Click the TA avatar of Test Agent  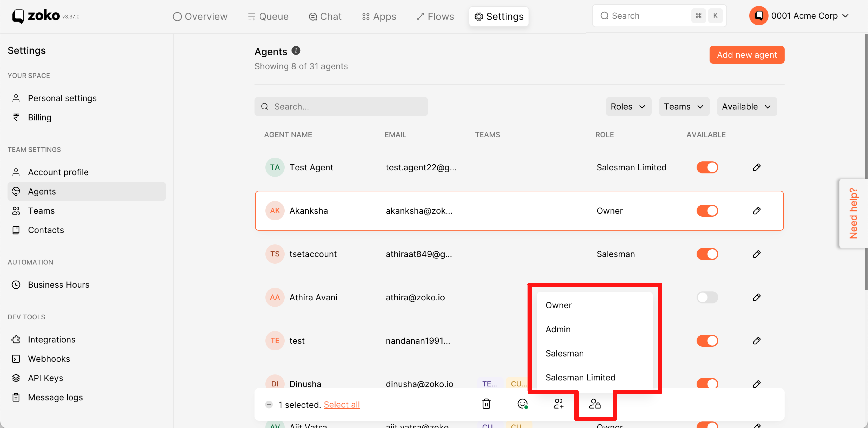[x=275, y=167]
